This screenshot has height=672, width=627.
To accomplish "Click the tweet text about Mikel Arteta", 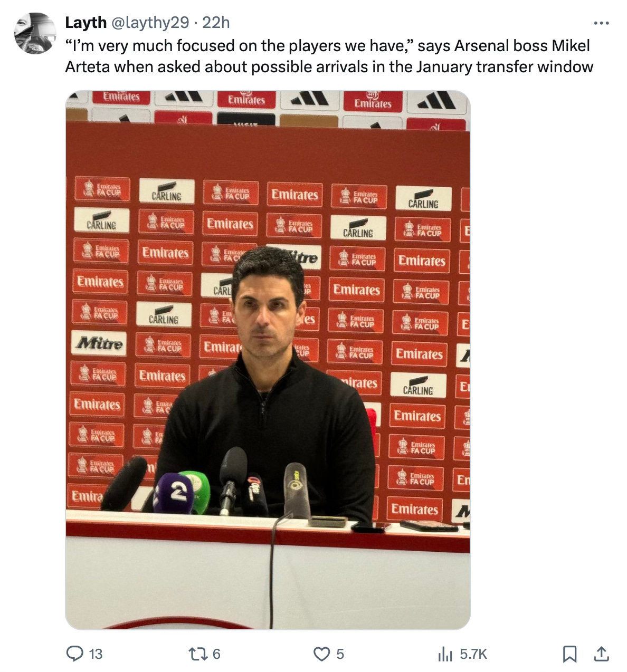I will click(329, 56).
